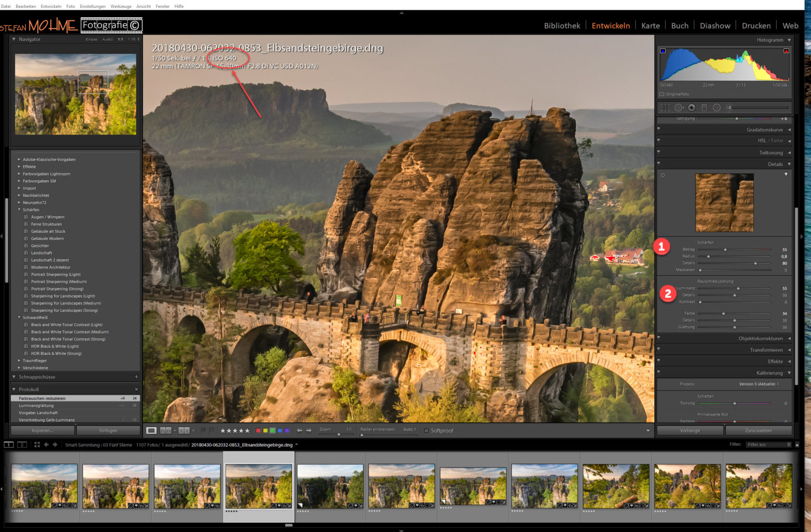811x532 pixels.
Task: Apply the purple color label
Action: [287, 431]
